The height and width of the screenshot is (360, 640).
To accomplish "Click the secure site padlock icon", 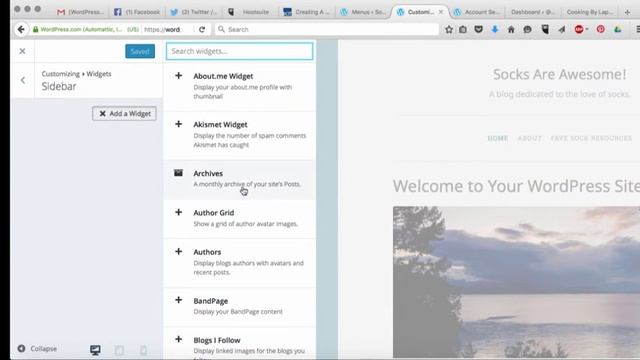I will 36,29.
